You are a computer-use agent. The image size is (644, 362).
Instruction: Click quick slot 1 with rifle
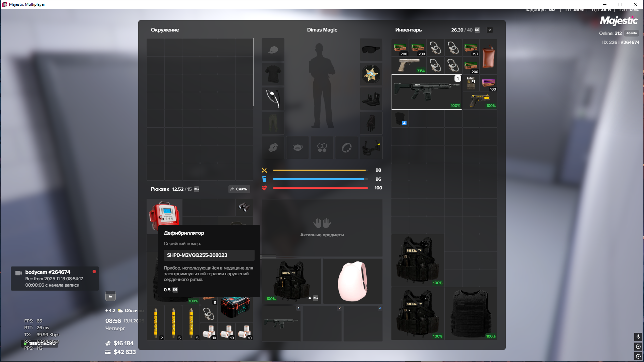(x=281, y=323)
